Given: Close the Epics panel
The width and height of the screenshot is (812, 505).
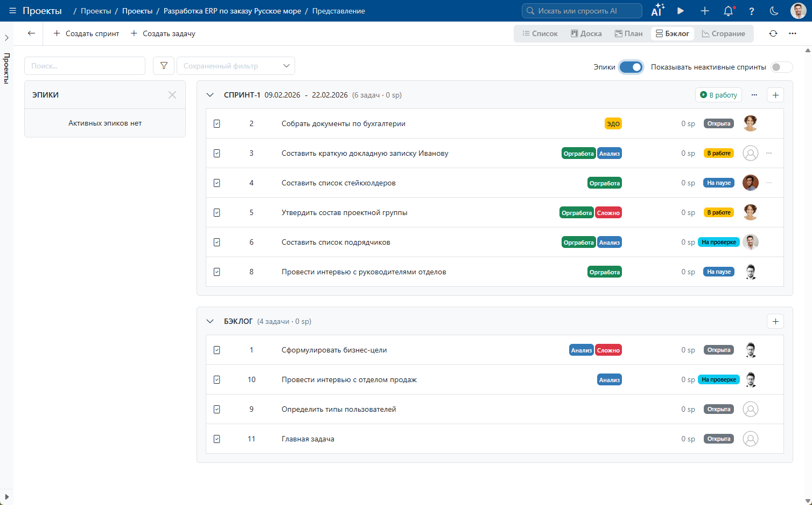Looking at the screenshot, I should (x=172, y=95).
